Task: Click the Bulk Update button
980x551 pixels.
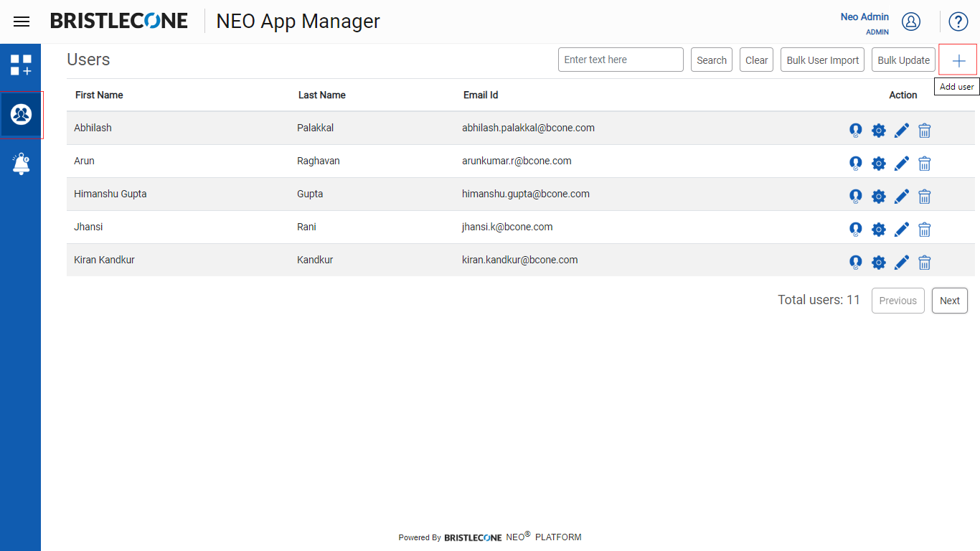Action: click(x=903, y=60)
